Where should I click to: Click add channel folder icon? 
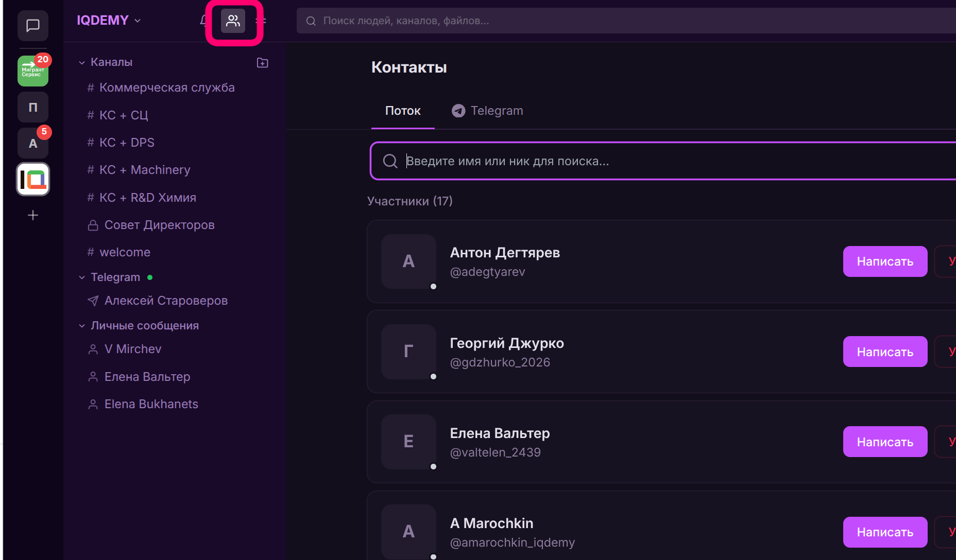coord(262,63)
